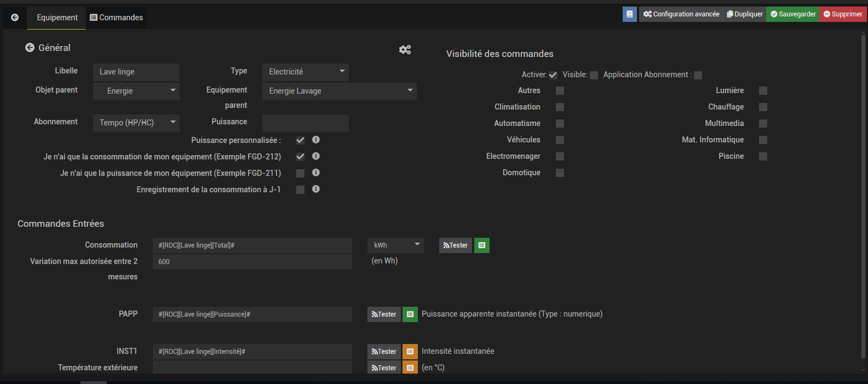868x384 pixels.
Task: Click the back arrow icon beside Equipement tab
Action: coord(15,18)
